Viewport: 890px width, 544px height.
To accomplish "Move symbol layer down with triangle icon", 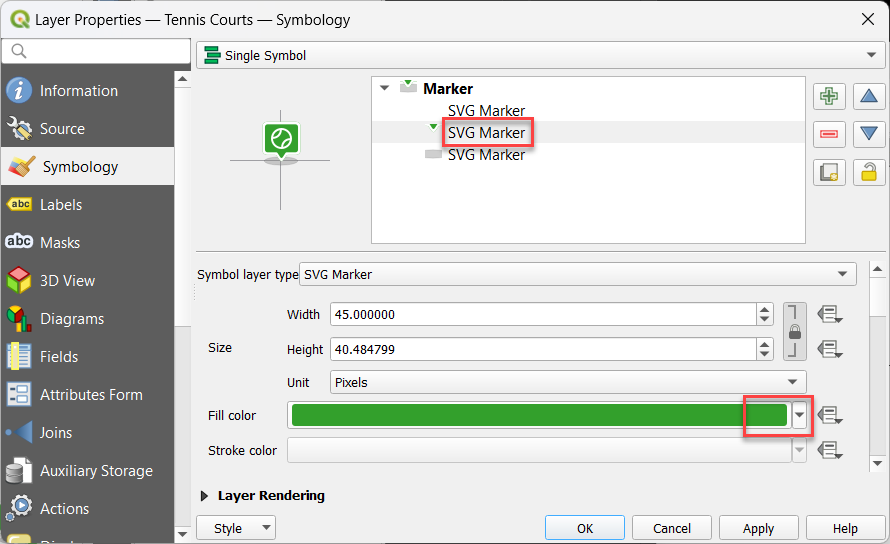I will click(x=868, y=134).
